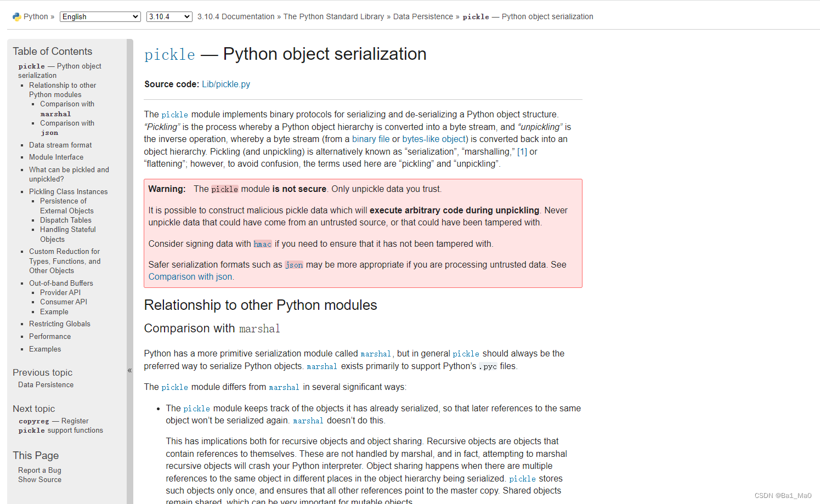The height and width of the screenshot is (504, 820).
Task: Open Data Persistence breadcrumb link
Action: (423, 17)
